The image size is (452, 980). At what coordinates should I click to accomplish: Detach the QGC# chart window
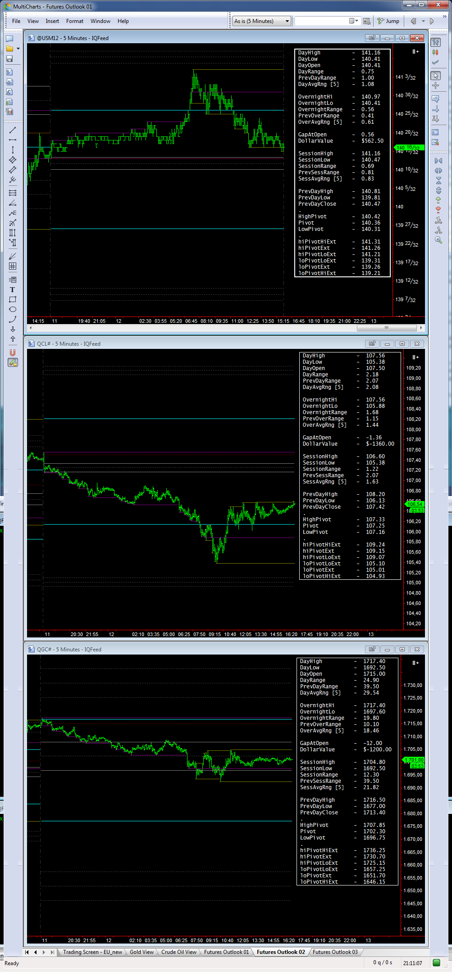point(372,650)
